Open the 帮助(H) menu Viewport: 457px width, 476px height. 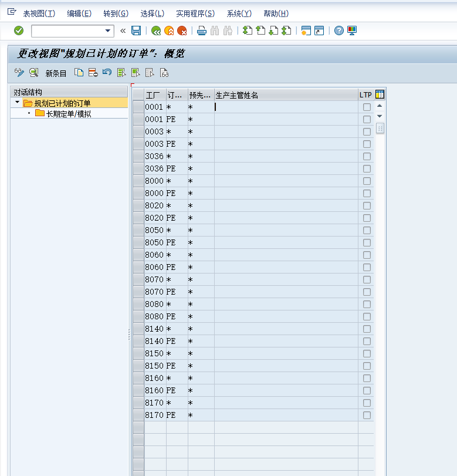click(276, 13)
